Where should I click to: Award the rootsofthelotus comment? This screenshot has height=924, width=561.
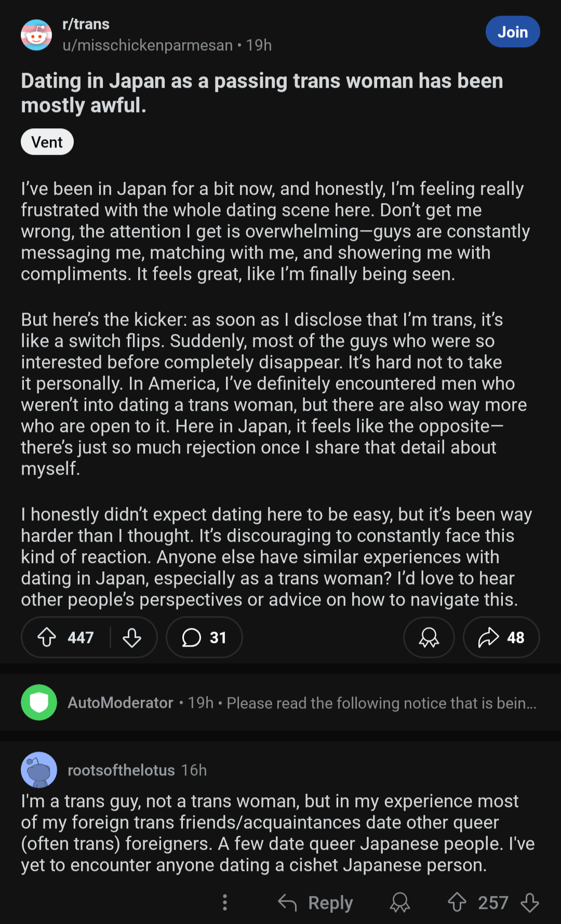click(x=400, y=902)
